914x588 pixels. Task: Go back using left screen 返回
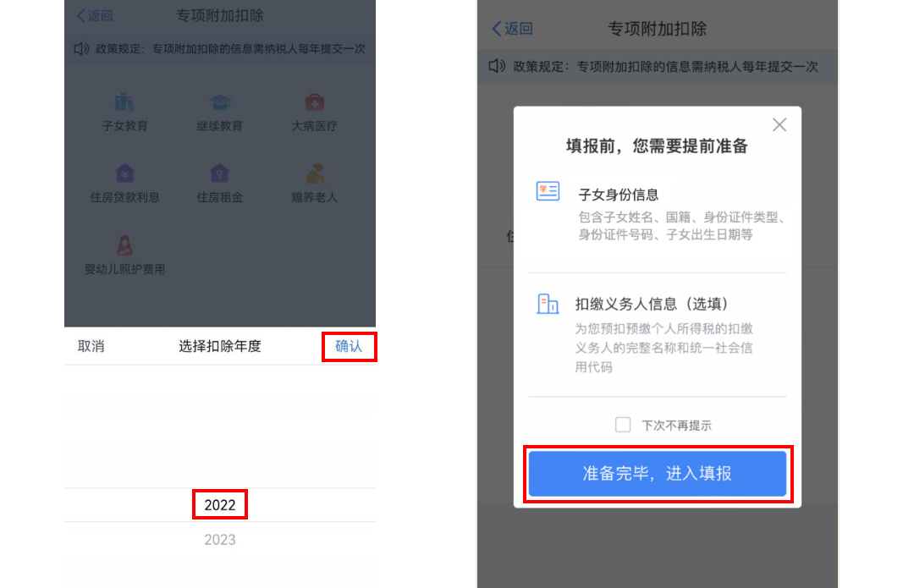point(95,16)
